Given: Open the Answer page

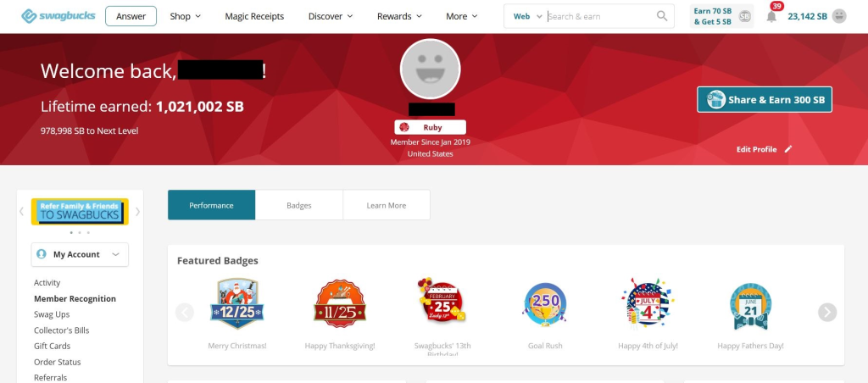Looking at the screenshot, I should (131, 16).
